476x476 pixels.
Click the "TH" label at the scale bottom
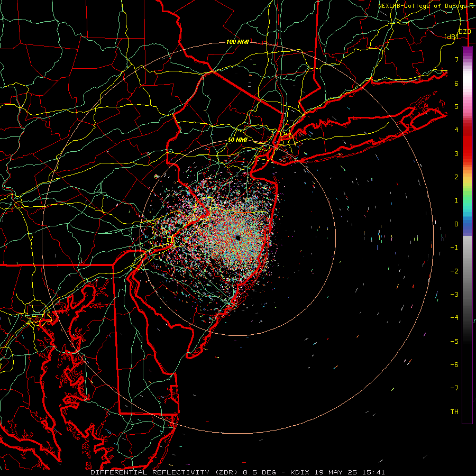[454, 412]
